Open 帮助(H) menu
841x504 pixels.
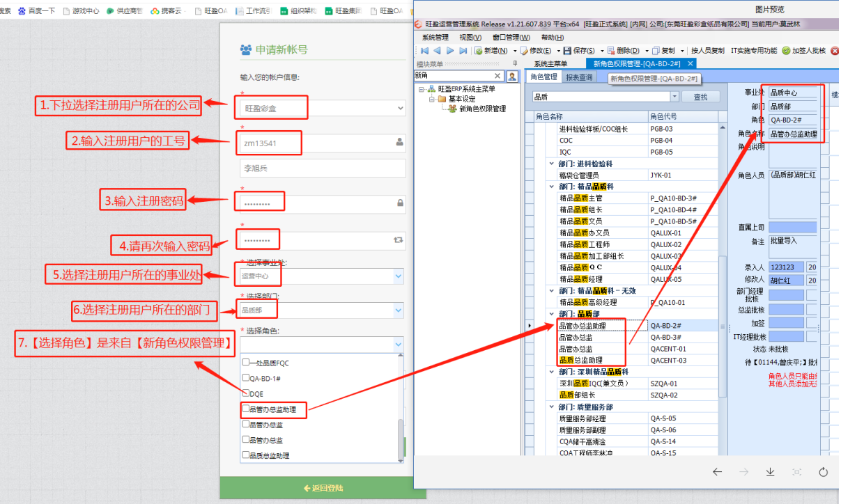pos(553,38)
